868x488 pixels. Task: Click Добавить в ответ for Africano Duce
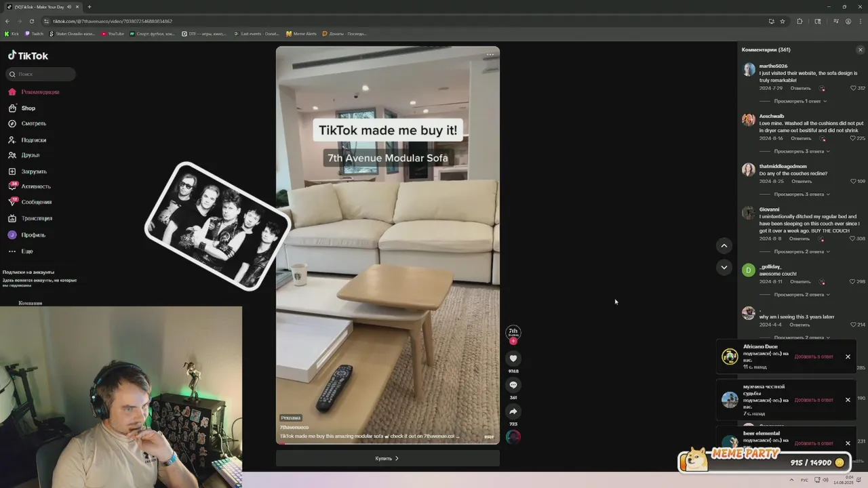[x=814, y=357]
